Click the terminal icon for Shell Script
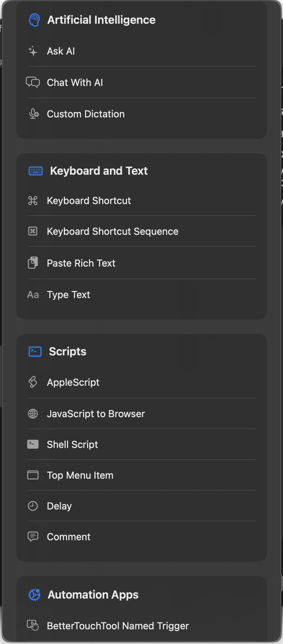Screen dimensions: 283x644 [33, 444]
